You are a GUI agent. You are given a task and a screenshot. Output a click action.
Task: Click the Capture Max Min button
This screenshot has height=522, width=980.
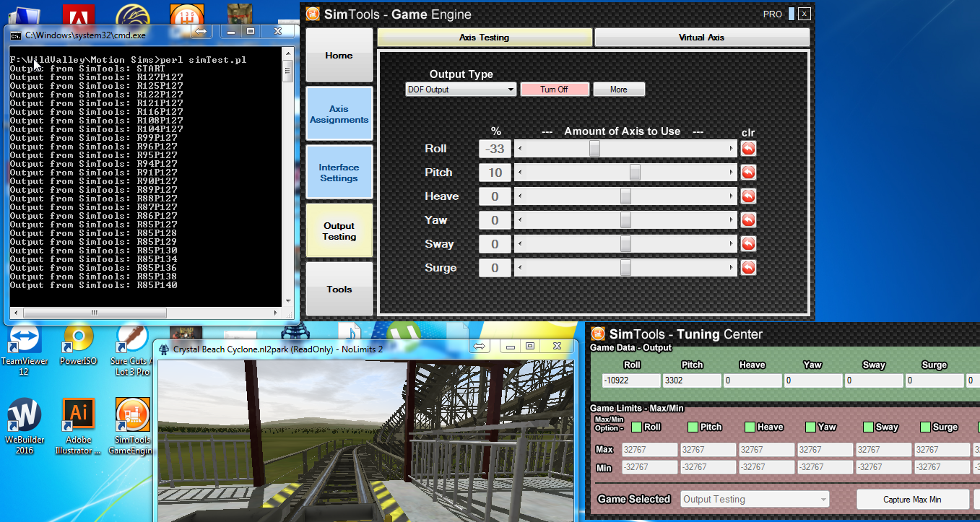pyautogui.click(x=912, y=499)
